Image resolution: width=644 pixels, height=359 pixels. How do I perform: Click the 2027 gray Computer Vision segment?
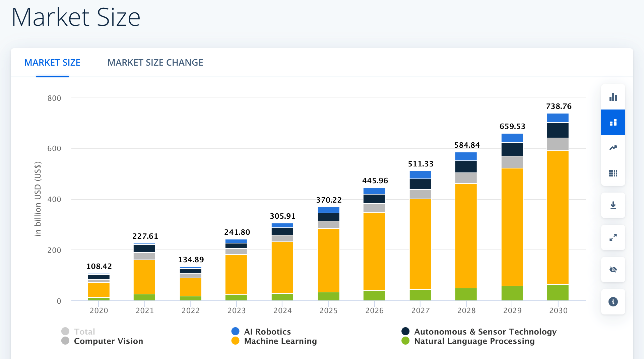(420, 194)
